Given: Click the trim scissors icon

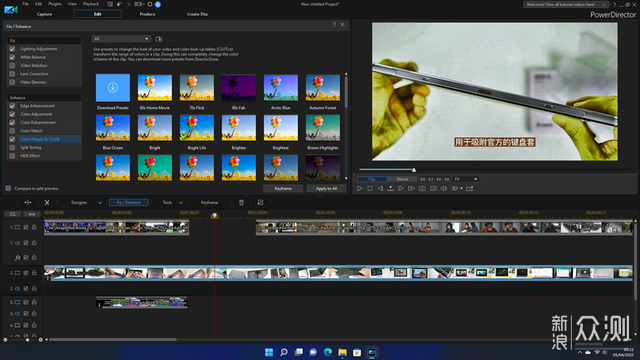Looking at the screenshot, I should click(47, 202).
